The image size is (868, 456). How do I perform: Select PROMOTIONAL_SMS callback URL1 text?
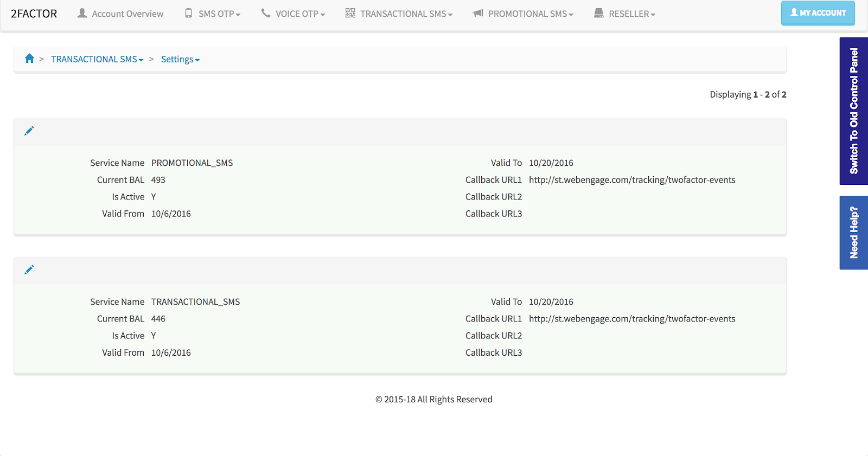pyautogui.click(x=632, y=180)
